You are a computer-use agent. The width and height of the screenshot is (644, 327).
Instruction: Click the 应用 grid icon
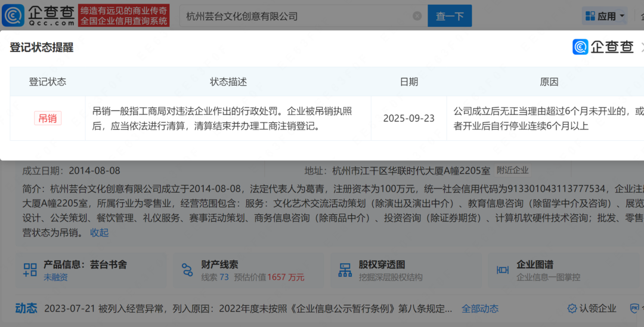590,16
